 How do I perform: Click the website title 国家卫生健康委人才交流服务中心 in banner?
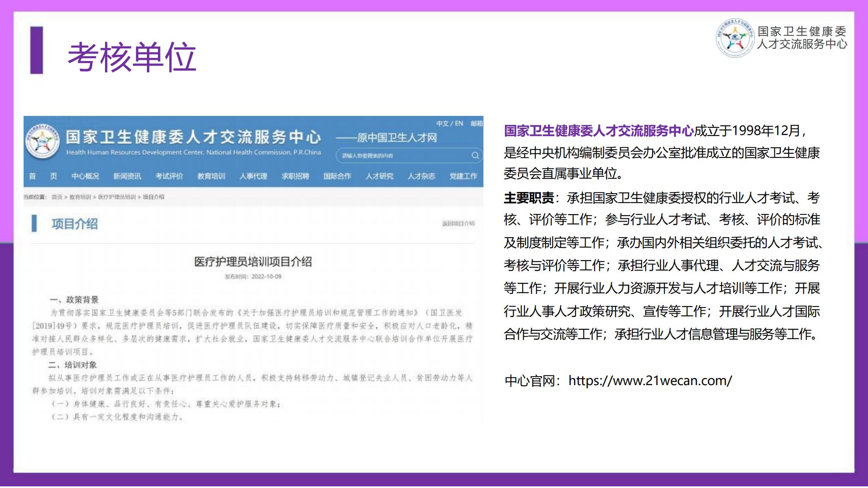click(x=194, y=137)
